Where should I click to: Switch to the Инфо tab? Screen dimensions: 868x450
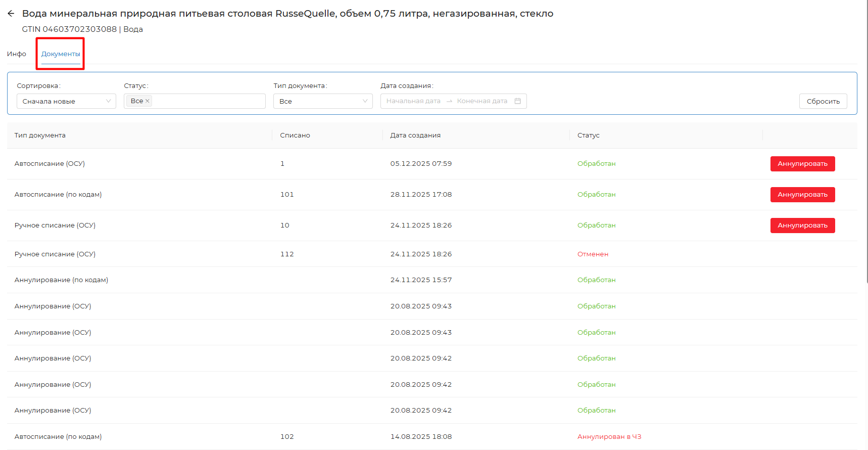(17, 54)
